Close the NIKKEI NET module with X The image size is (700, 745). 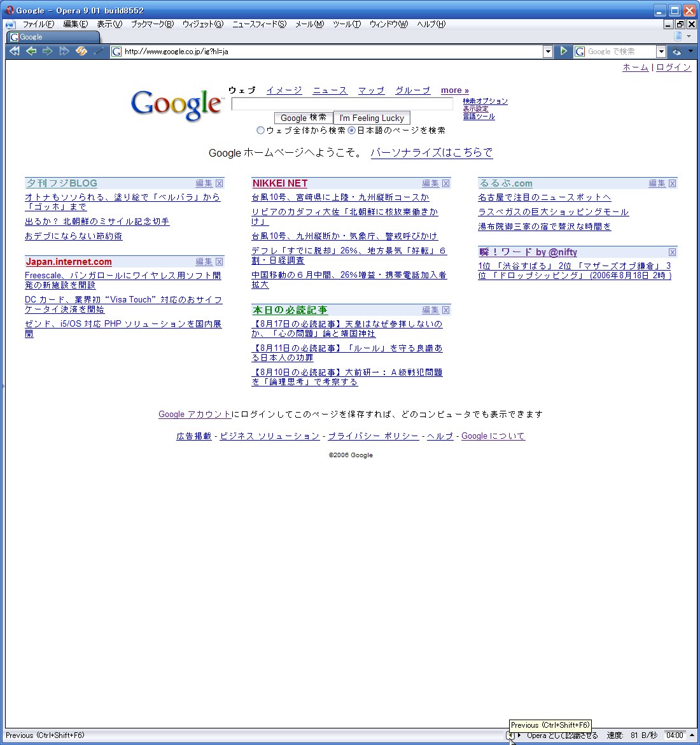pyautogui.click(x=446, y=183)
